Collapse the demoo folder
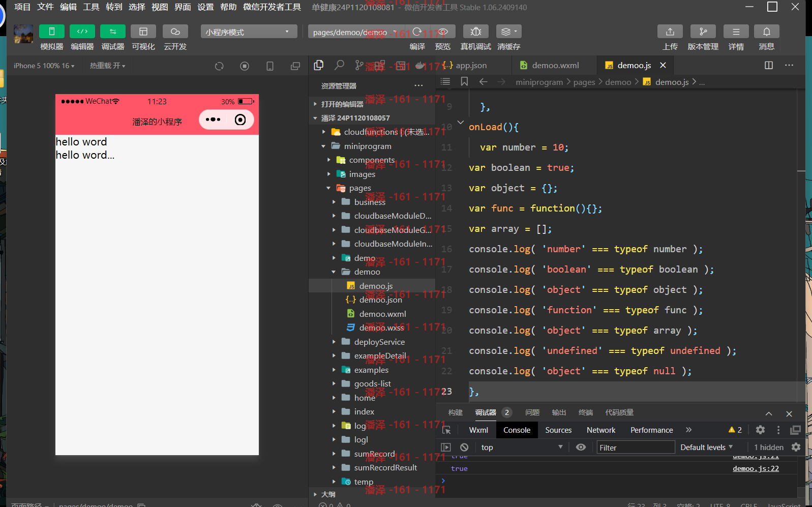812x507 pixels. (x=334, y=272)
